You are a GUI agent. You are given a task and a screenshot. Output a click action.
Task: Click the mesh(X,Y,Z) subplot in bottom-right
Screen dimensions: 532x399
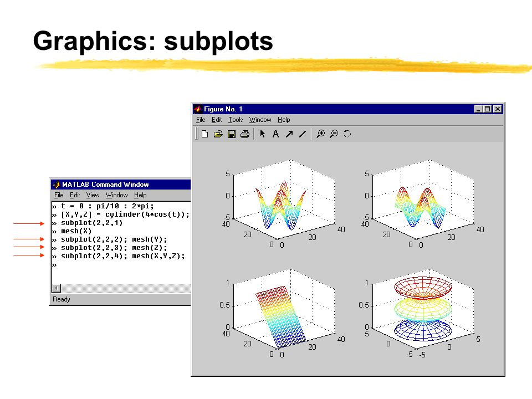(421, 314)
